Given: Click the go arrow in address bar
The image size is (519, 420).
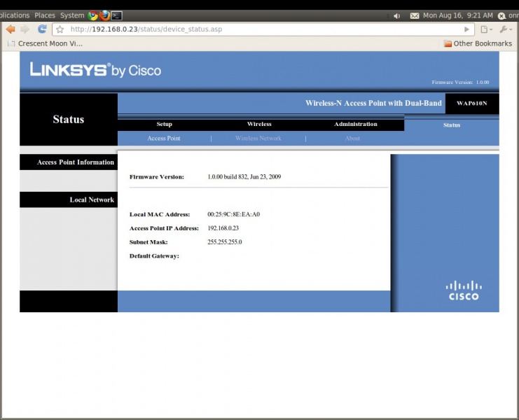Looking at the screenshot, I should click(x=466, y=29).
